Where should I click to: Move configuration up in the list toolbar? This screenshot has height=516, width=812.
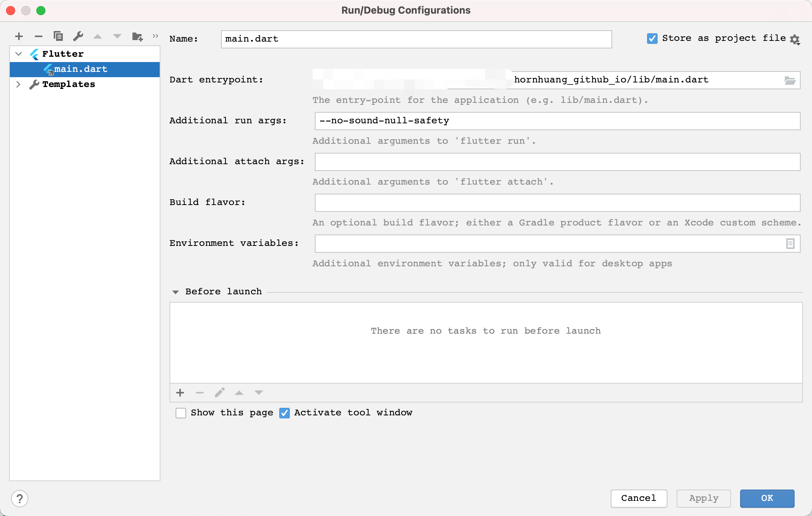click(x=98, y=36)
